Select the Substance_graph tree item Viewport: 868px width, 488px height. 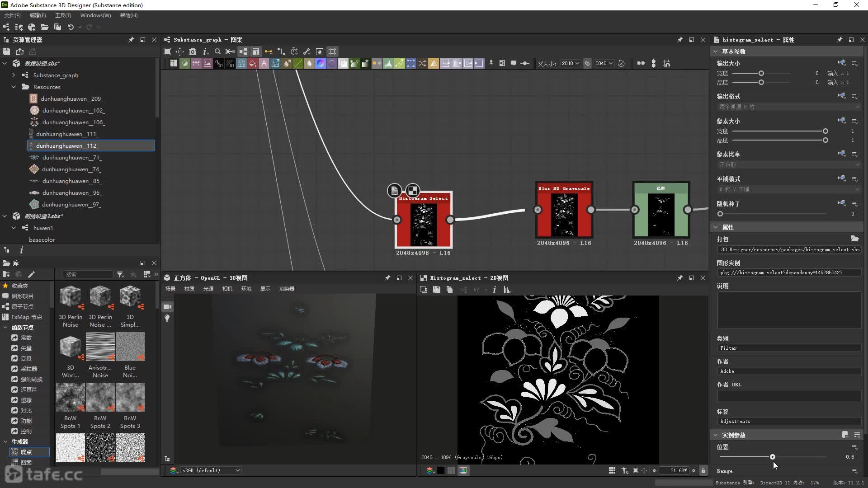click(x=56, y=75)
